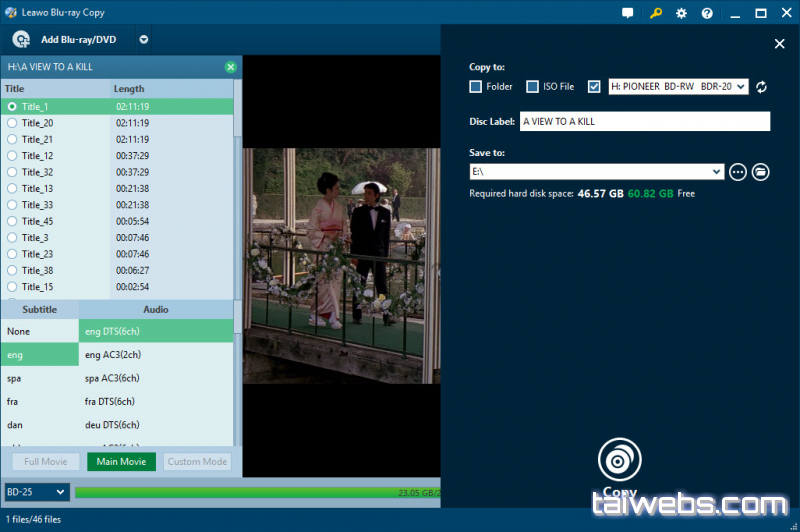Screen dimensions: 800x532
Task: Select the Title_20 radio button
Action: tap(12, 123)
